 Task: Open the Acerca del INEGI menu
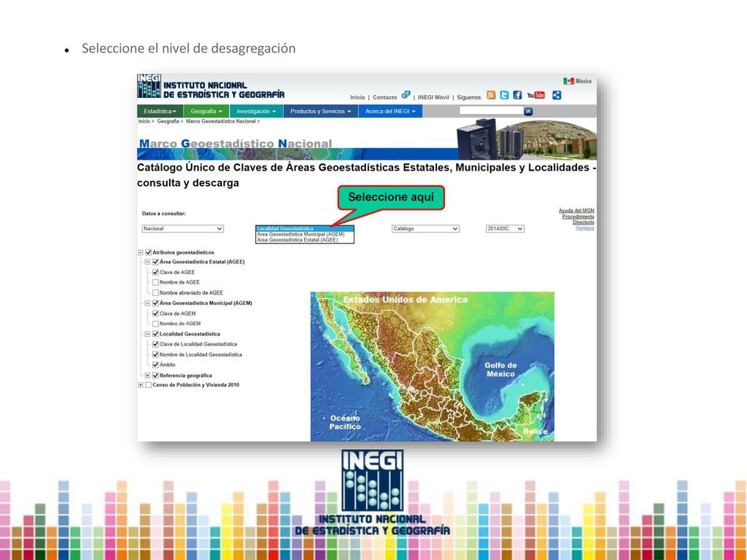390,111
